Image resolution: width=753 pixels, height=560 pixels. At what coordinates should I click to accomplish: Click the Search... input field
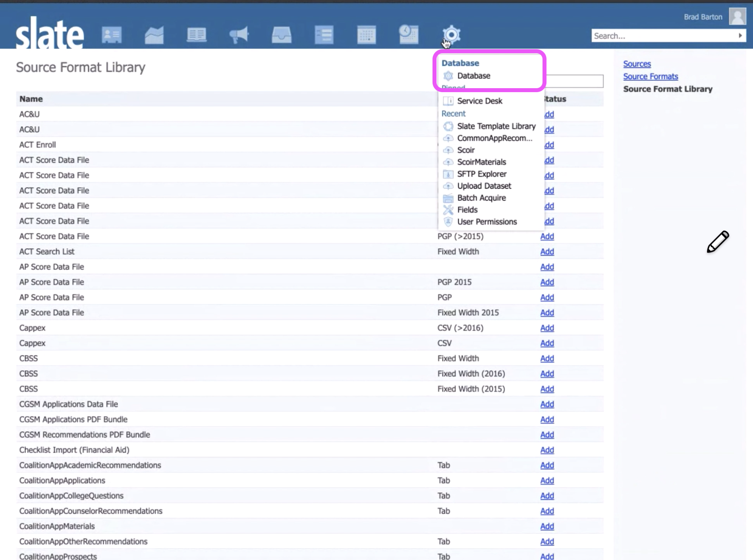pyautogui.click(x=663, y=36)
